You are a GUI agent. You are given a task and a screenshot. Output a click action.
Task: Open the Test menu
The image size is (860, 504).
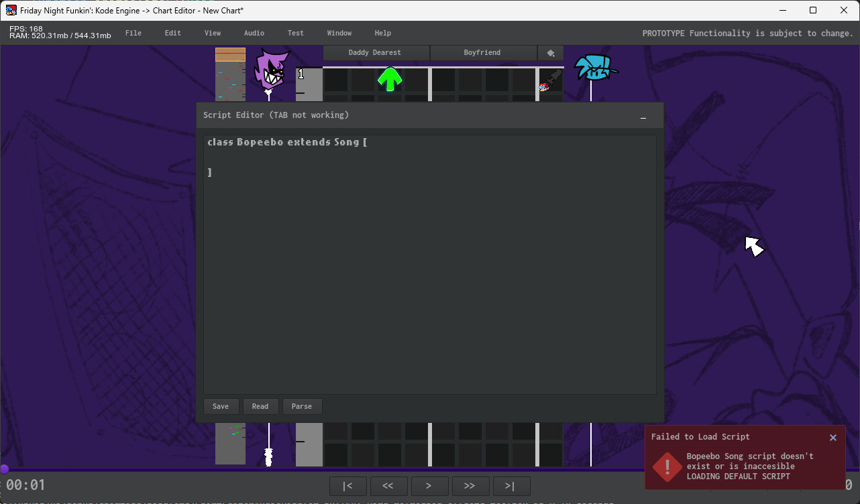(296, 33)
